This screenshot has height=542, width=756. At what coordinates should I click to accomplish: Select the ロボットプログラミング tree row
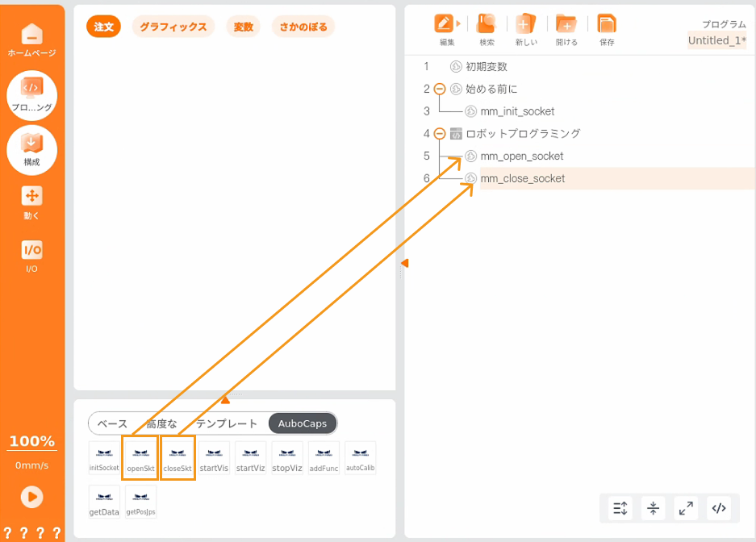coord(523,133)
